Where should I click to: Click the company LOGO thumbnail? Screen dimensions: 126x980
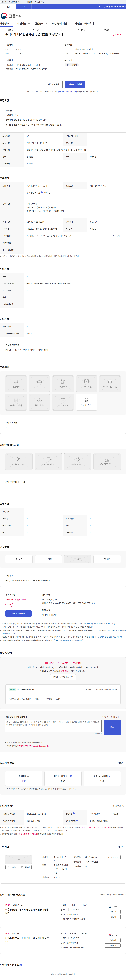coord(18,859)
